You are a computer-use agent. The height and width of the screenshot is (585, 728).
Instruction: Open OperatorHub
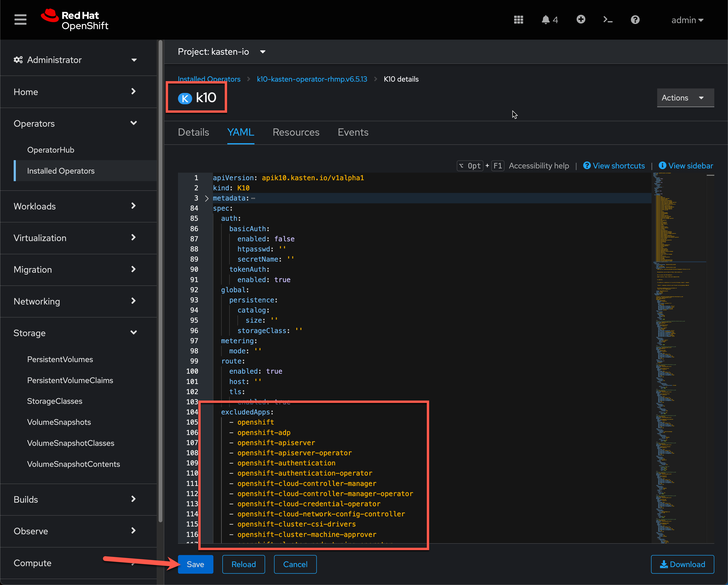[x=51, y=150]
